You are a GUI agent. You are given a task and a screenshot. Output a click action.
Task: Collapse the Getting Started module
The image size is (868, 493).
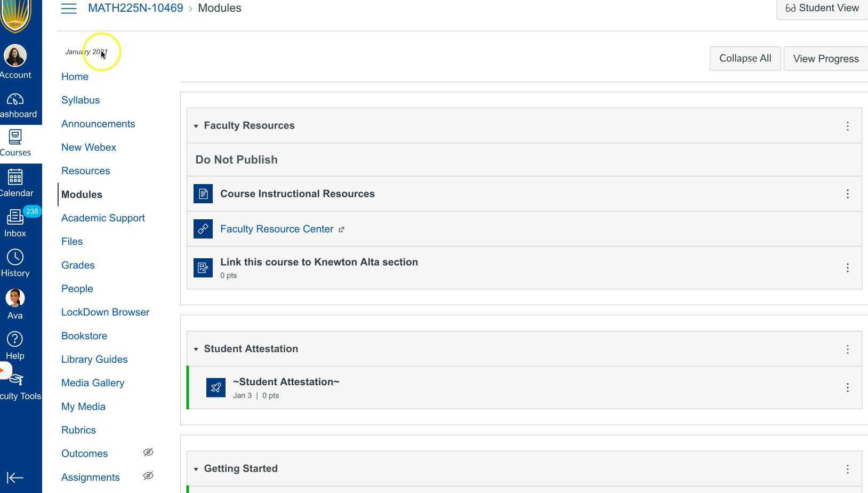[x=196, y=470]
